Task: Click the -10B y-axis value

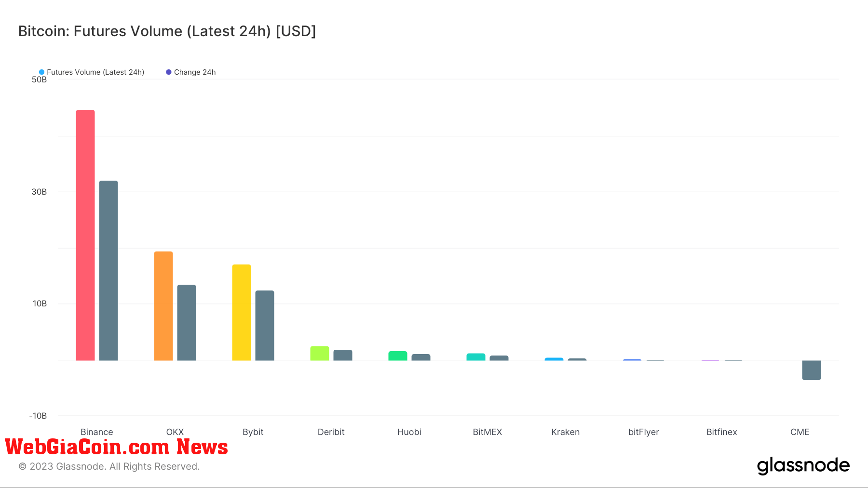Action: 38,416
